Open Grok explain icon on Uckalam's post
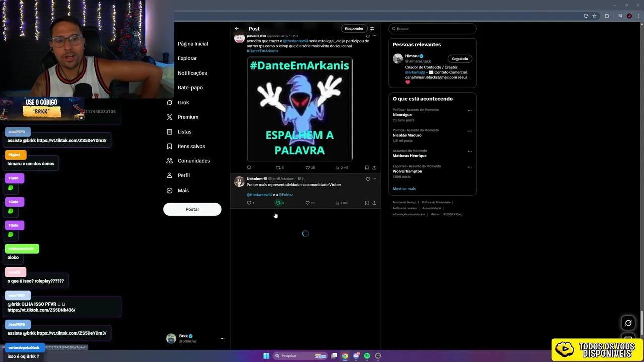 coord(367,179)
